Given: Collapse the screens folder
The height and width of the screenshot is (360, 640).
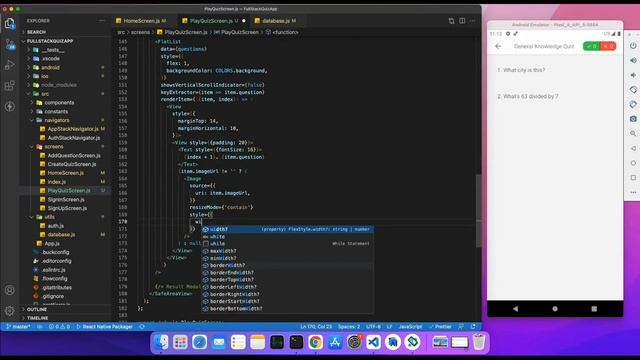Looking at the screenshot, I should [66, 147].
